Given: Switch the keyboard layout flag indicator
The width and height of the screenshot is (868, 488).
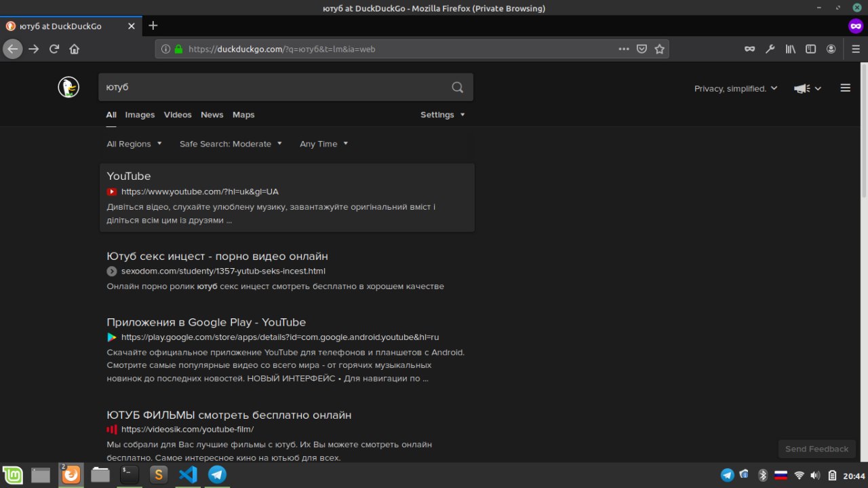Looking at the screenshot, I should (781, 475).
